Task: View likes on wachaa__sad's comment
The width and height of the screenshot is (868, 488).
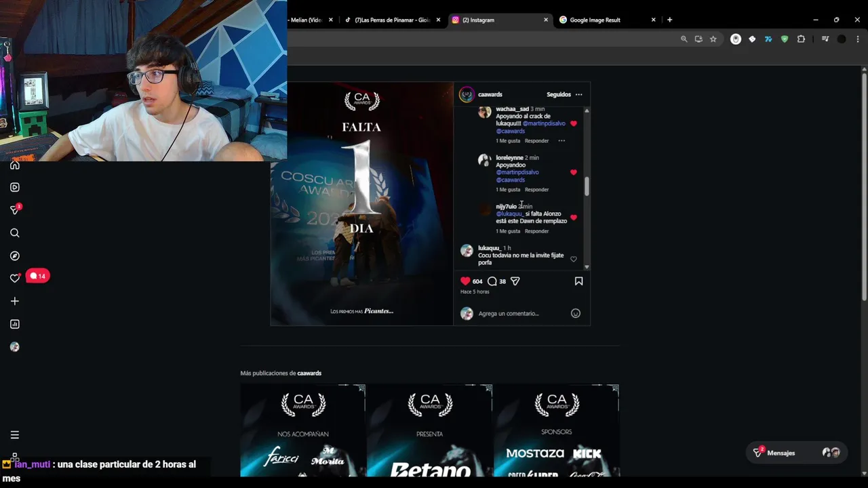Action: click(508, 141)
